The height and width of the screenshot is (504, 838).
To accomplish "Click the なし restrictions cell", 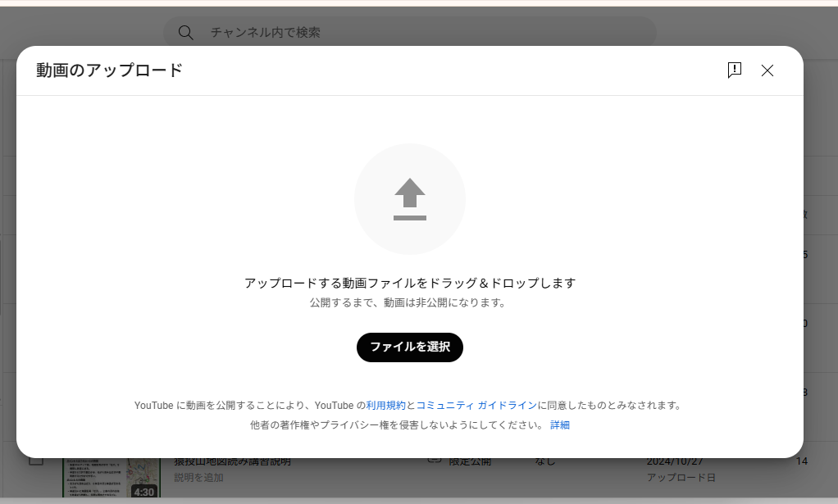I will coord(545,461).
